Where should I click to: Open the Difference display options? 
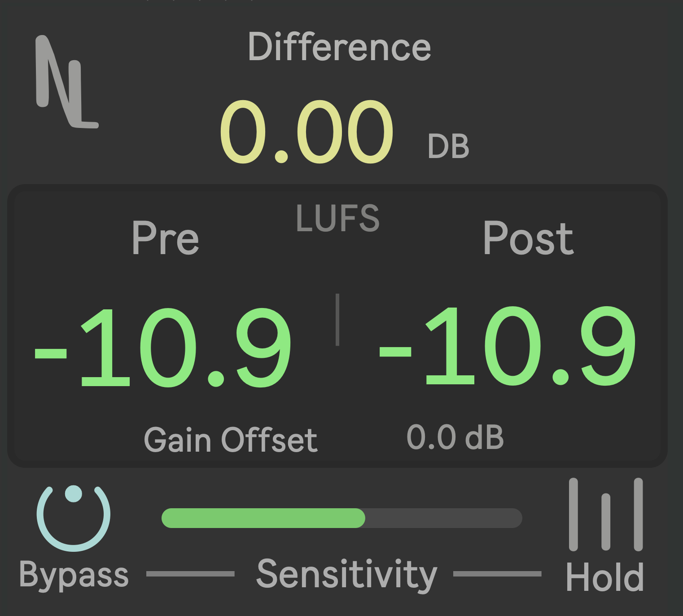tap(339, 47)
